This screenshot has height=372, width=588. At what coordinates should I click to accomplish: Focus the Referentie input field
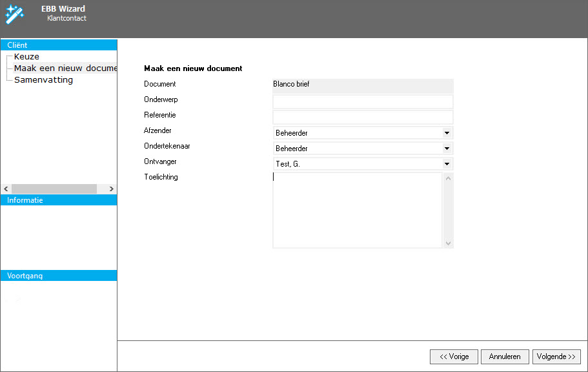click(x=363, y=118)
